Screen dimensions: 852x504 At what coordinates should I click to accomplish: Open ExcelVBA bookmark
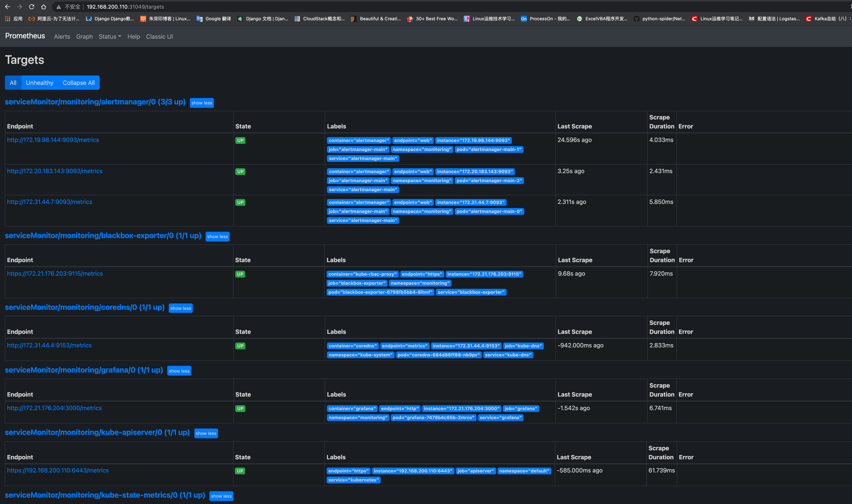(x=602, y=19)
